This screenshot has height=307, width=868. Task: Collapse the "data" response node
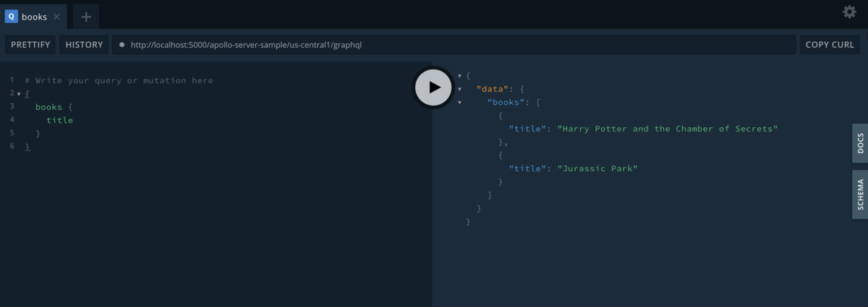(x=460, y=89)
